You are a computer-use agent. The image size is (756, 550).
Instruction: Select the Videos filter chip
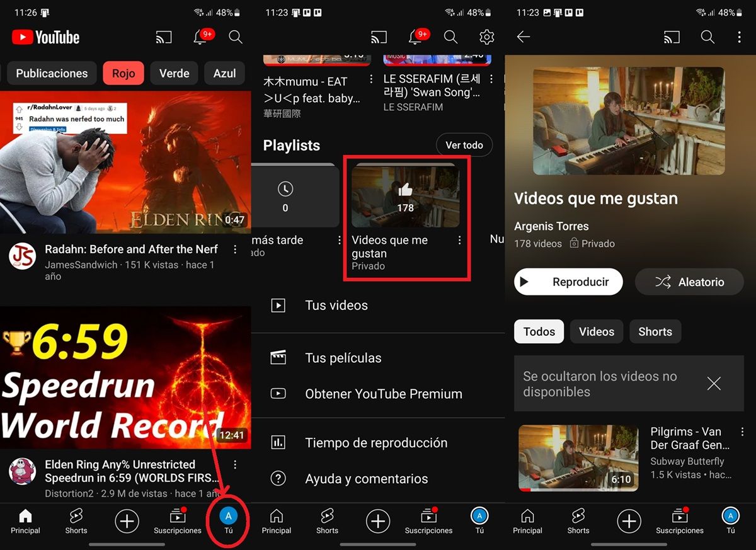(x=597, y=331)
